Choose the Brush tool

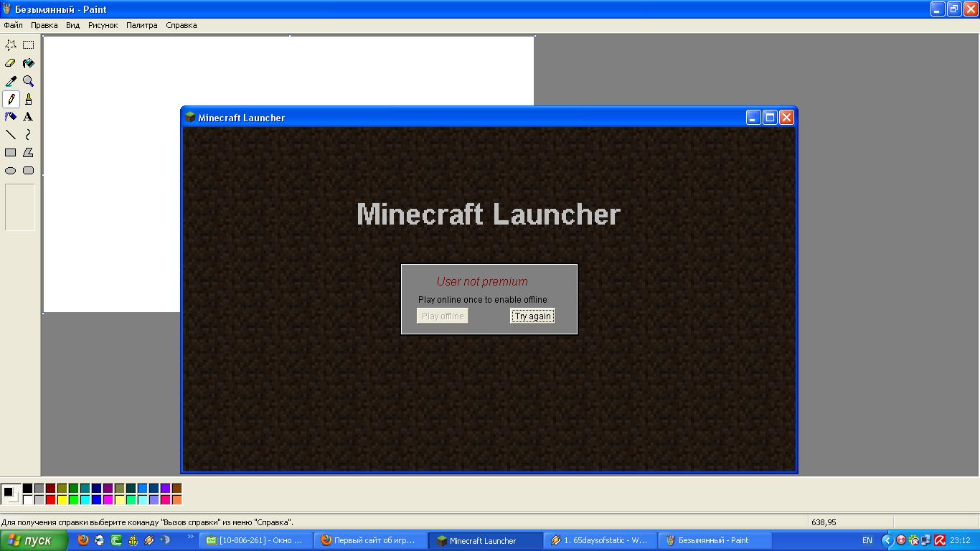click(28, 99)
